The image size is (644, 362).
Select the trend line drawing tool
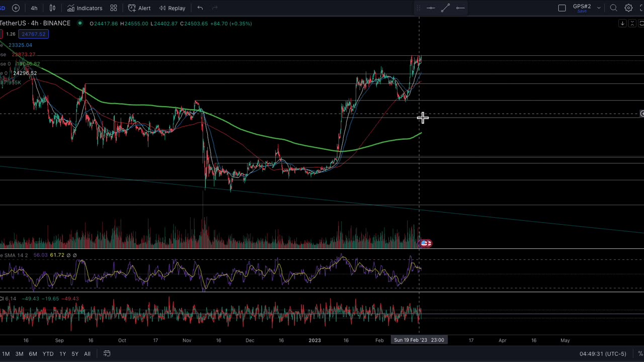[x=445, y=8]
